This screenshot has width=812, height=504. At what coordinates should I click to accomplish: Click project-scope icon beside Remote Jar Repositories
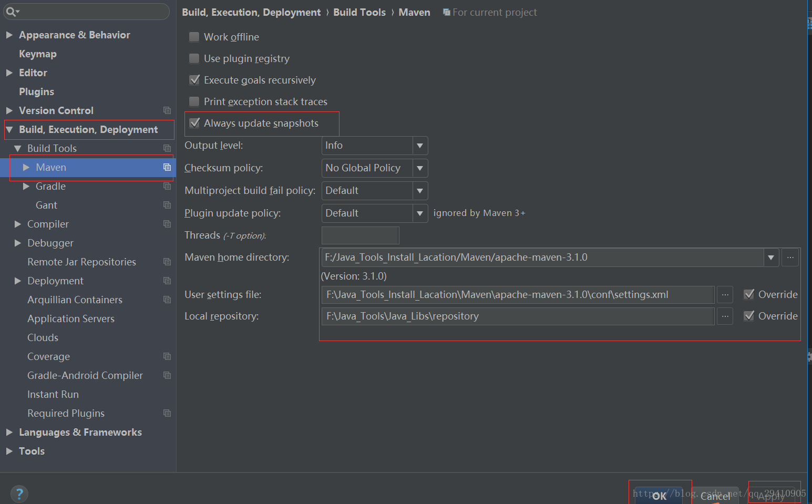167,262
